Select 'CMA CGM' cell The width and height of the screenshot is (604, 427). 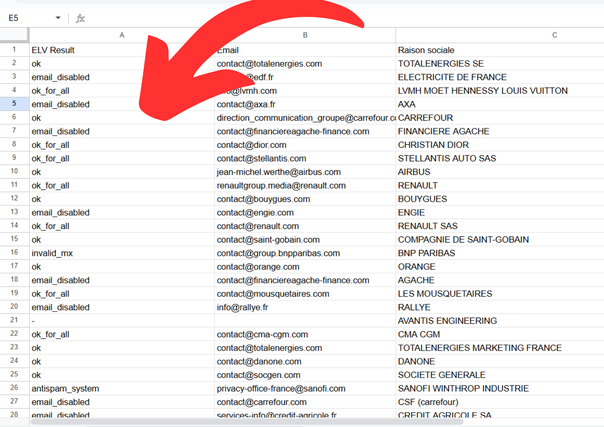pyautogui.click(x=500, y=334)
